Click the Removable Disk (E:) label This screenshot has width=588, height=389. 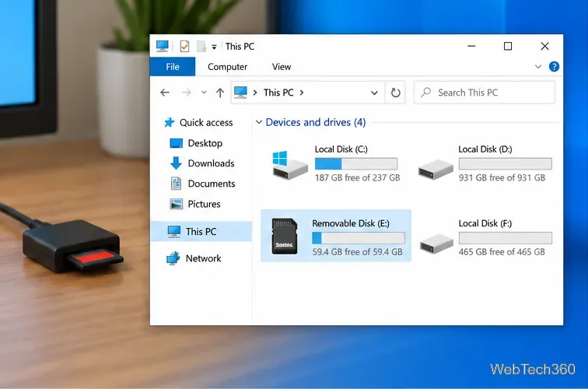tap(351, 223)
